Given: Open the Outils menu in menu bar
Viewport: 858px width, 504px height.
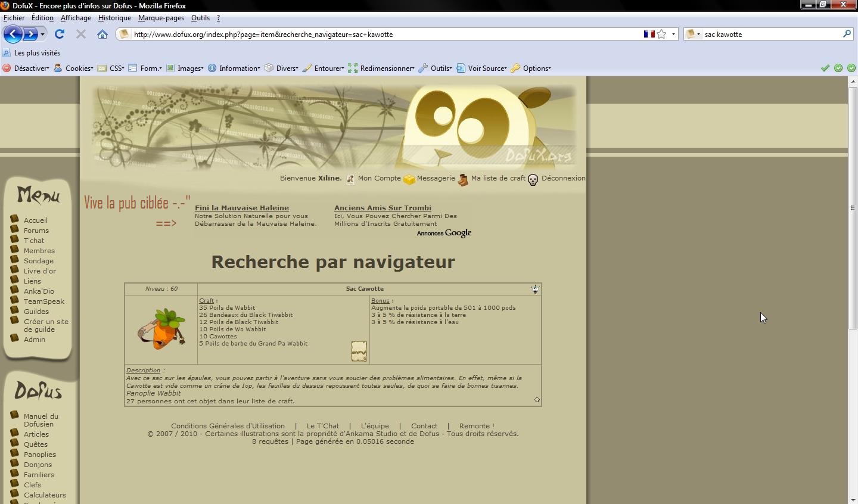Looking at the screenshot, I should 200,18.
